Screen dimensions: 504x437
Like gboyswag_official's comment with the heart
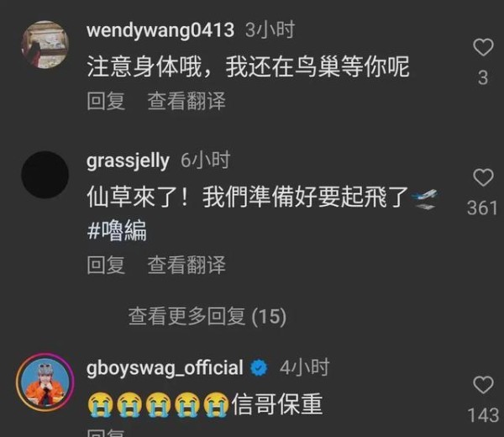click(483, 385)
